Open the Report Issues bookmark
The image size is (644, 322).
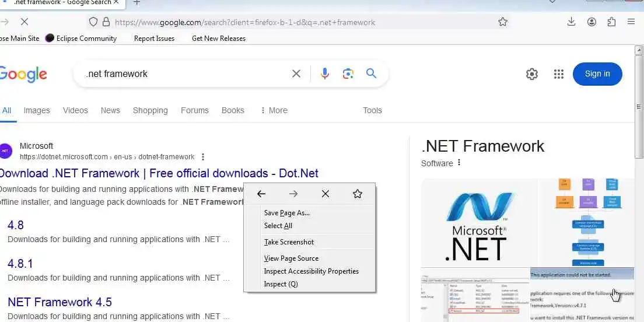click(x=154, y=38)
